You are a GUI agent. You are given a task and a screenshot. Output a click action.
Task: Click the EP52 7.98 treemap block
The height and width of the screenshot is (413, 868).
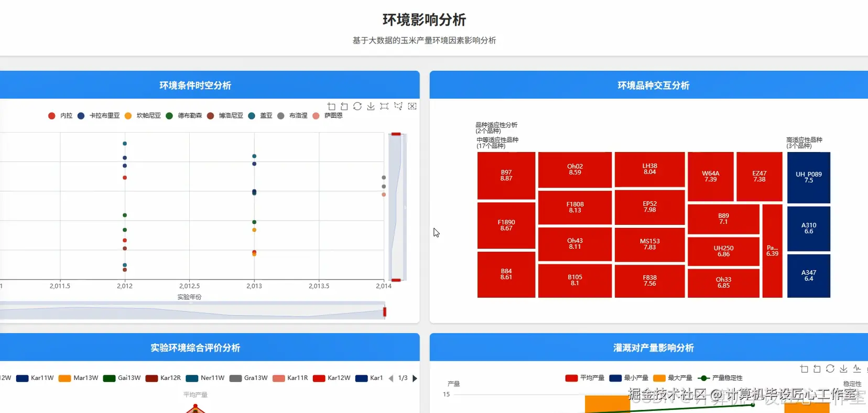click(x=649, y=207)
